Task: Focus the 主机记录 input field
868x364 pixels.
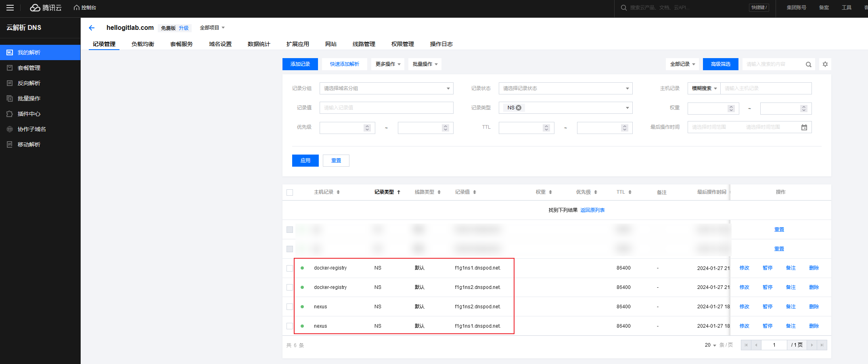Action: click(766, 88)
